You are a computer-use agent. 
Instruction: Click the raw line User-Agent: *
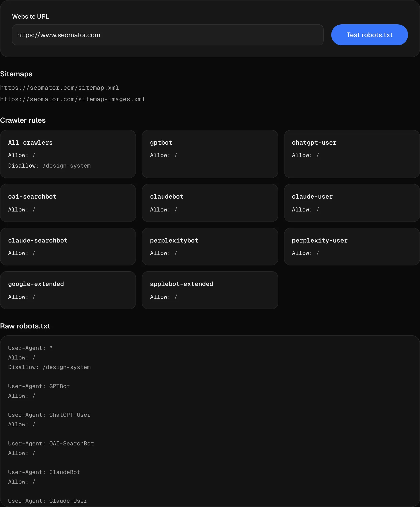point(30,348)
